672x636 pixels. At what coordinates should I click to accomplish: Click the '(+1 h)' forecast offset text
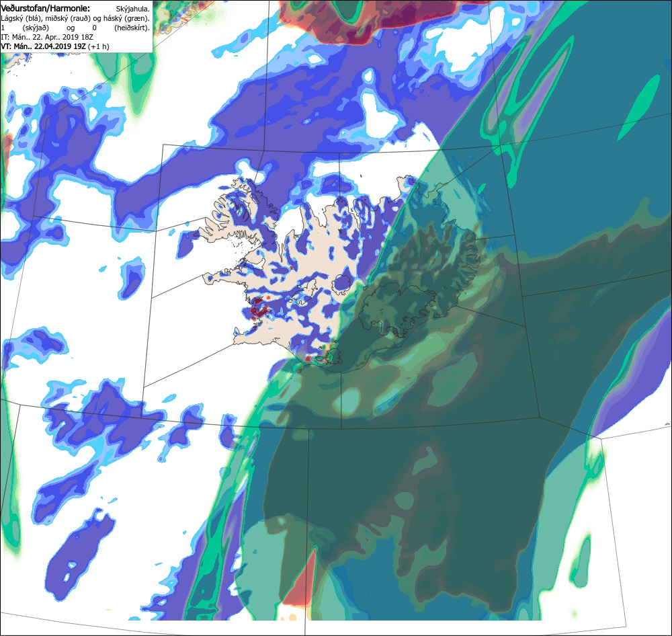pyautogui.click(x=99, y=47)
